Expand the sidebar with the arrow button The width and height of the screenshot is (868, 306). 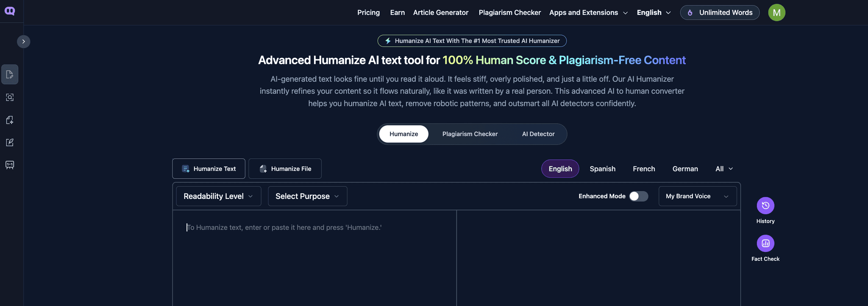tap(24, 41)
